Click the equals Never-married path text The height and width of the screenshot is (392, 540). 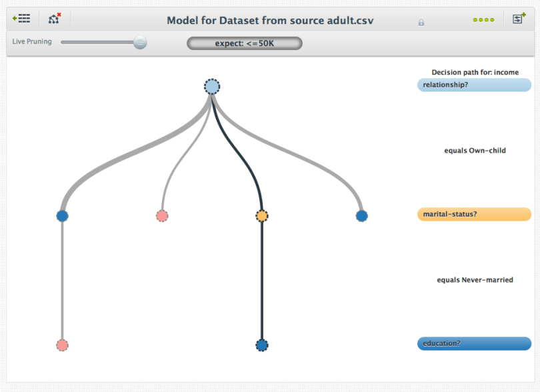pos(473,279)
